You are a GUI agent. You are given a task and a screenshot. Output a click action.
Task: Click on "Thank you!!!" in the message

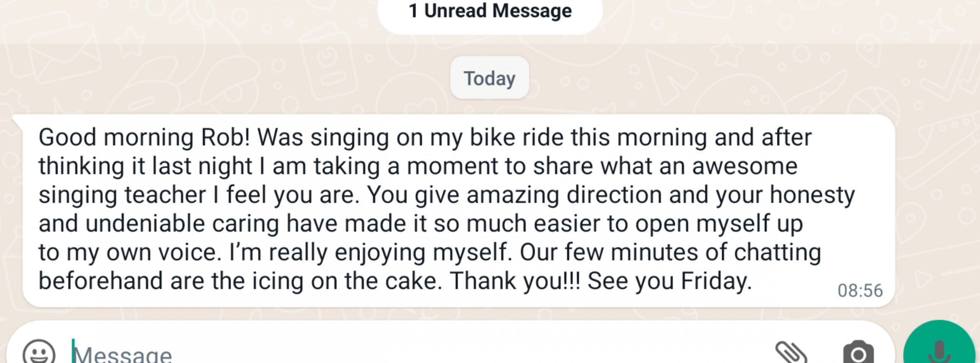click(515, 281)
